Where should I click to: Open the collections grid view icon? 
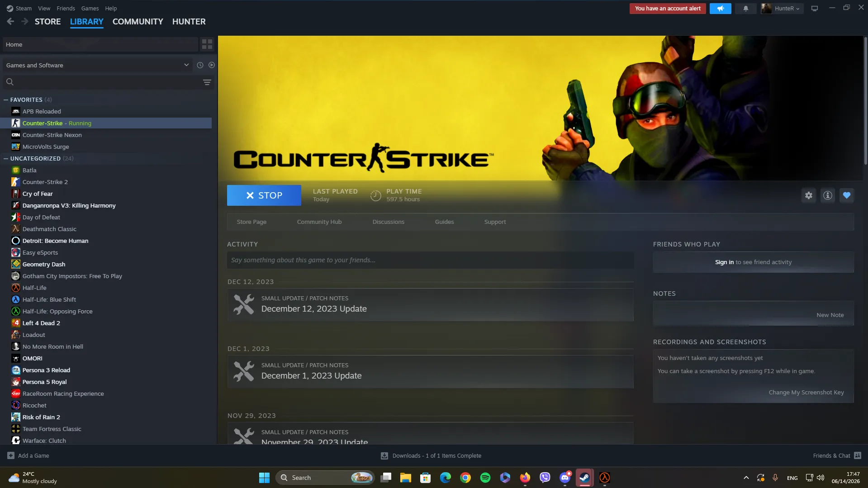(x=207, y=44)
